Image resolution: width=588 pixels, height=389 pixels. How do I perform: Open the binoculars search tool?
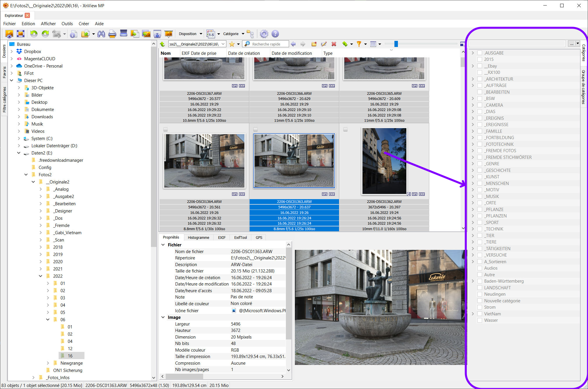point(101,34)
